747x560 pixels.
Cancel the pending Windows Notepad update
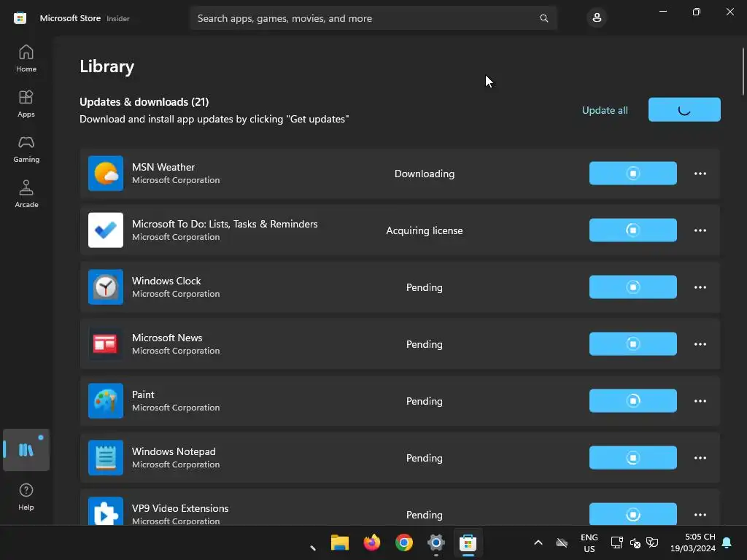coord(632,458)
